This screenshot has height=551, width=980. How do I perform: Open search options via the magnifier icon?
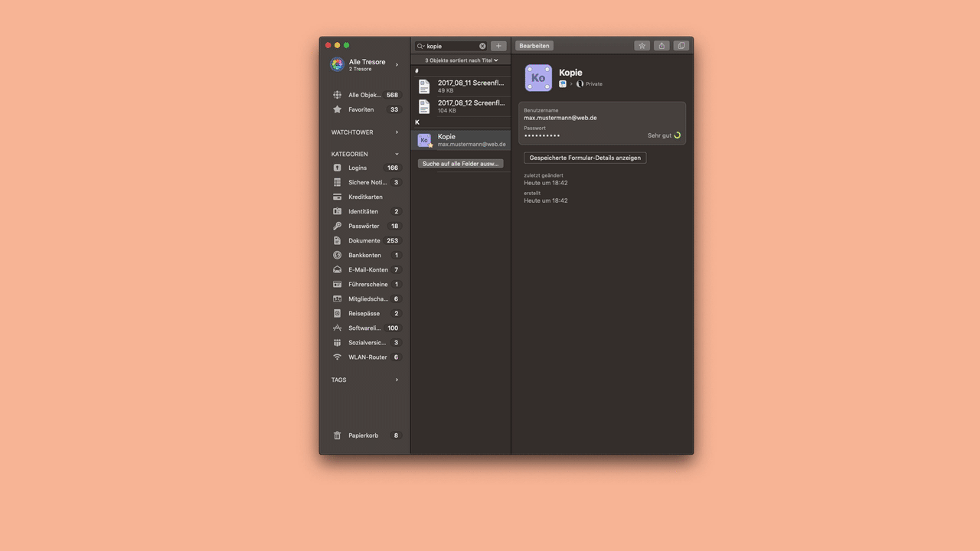421,46
